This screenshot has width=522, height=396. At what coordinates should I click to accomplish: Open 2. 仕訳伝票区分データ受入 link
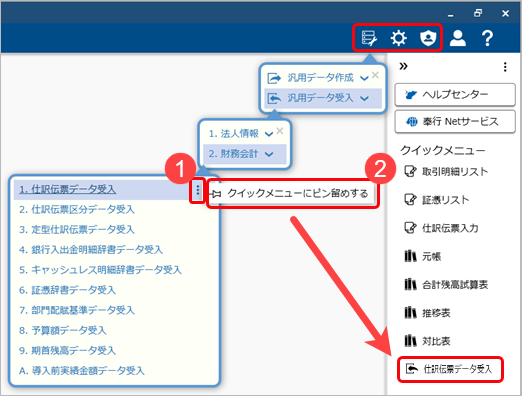(77, 210)
